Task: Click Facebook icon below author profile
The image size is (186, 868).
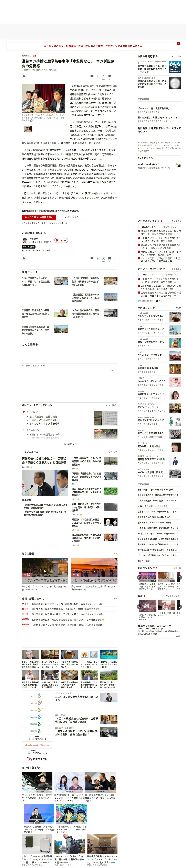Action: coord(98,258)
